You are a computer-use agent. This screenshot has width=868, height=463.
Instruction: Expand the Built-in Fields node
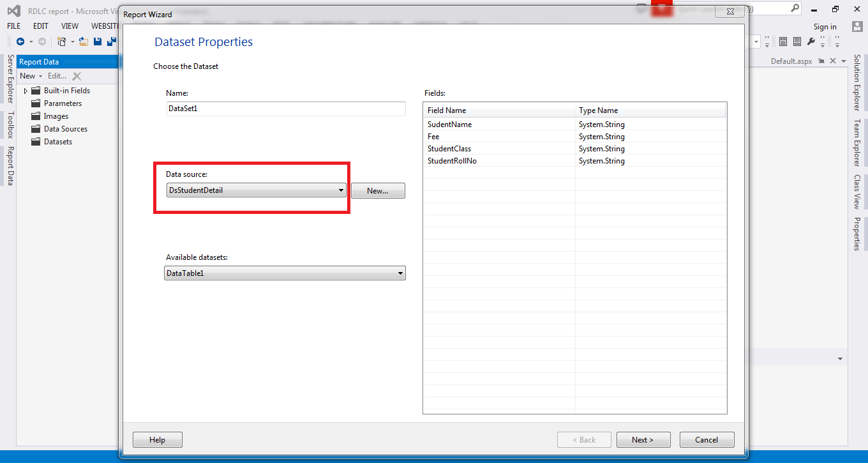tap(26, 90)
